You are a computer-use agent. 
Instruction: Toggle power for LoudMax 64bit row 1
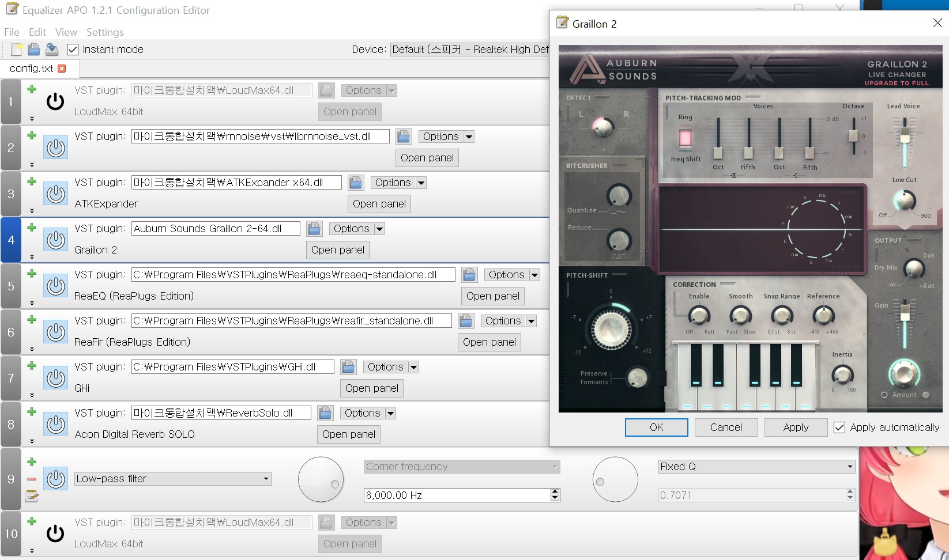tap(55, 102)
